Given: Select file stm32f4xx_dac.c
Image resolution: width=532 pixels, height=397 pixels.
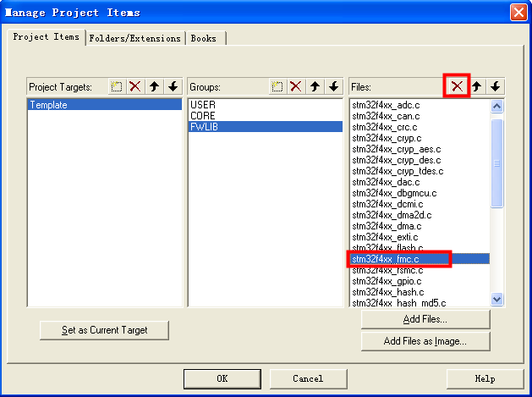Looking at the screenshot, I should pyautogui.click(x=420, y=182).
